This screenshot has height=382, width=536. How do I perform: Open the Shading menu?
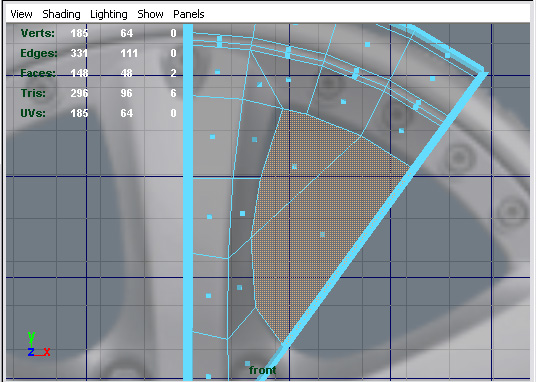tap(61, 14)
